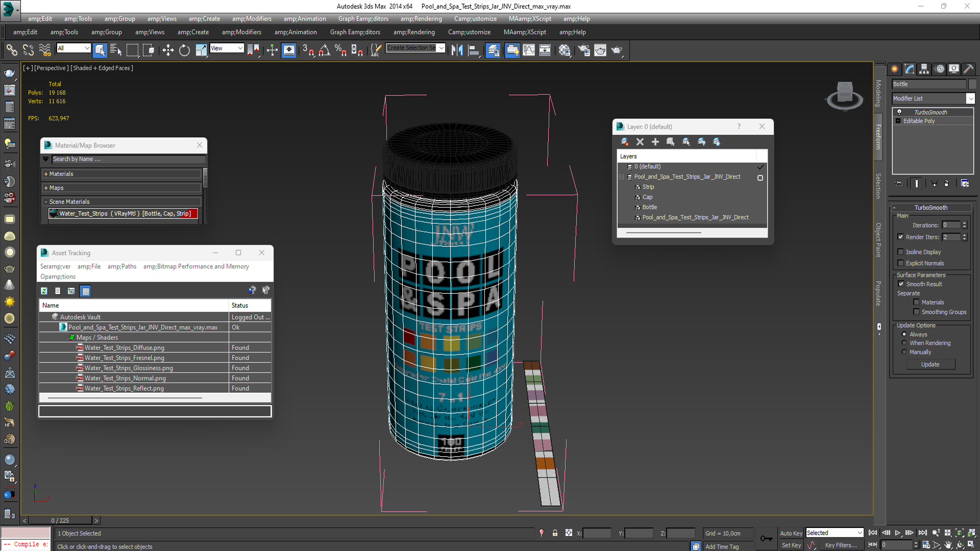Select the Manually update option

pos(904,352)
